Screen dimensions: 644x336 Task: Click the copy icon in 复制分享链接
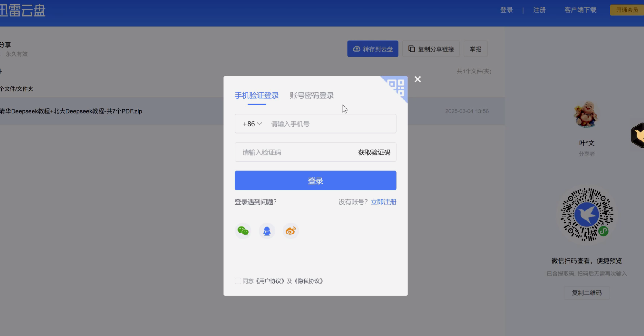[x=411, y=49]
